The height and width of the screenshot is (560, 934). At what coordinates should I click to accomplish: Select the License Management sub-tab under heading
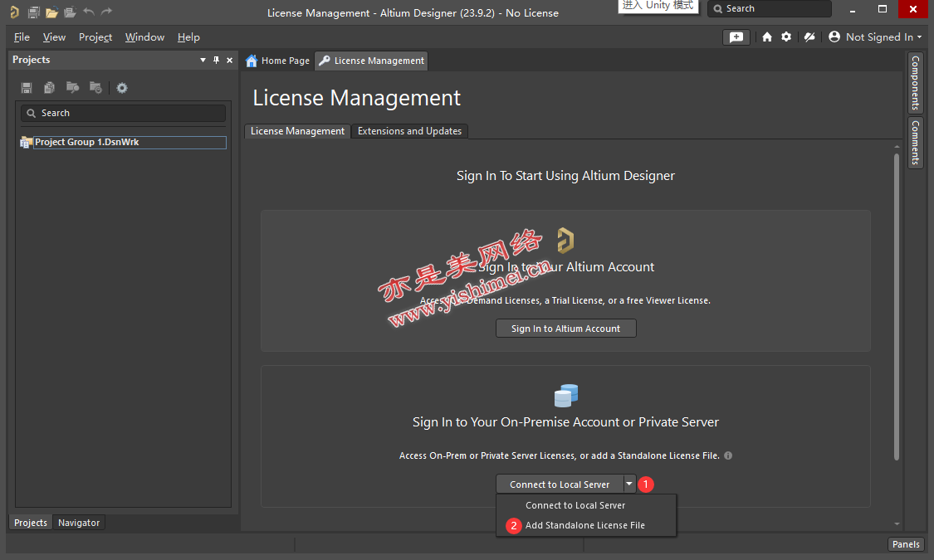[297, 131]
